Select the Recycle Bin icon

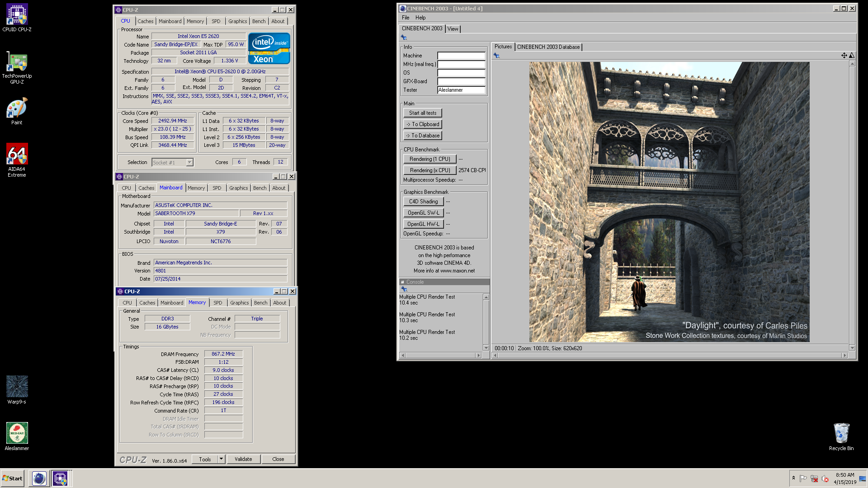coord(841,436)
